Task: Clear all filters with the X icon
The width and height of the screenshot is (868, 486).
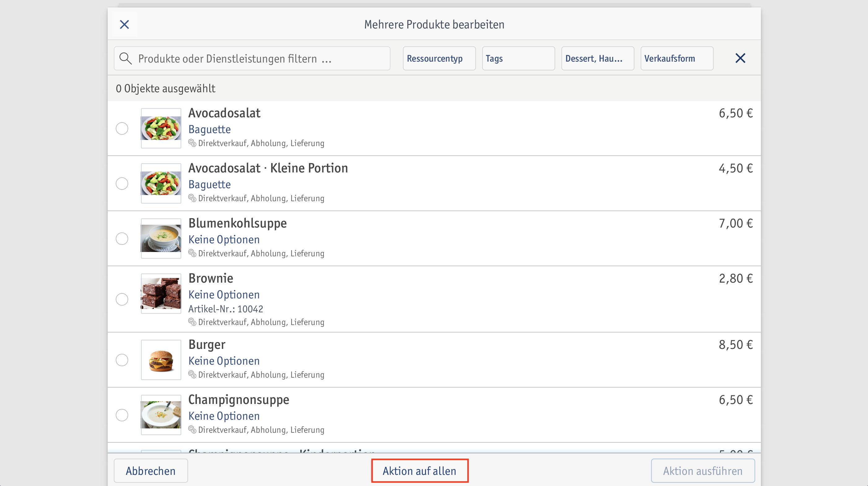Action: (x=740, y=58)
